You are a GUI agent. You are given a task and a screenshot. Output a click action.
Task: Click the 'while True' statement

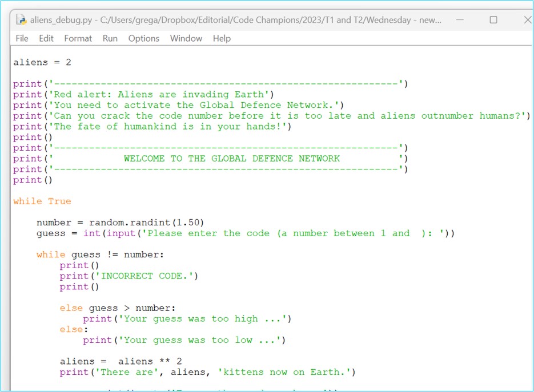tap(42, 201)
